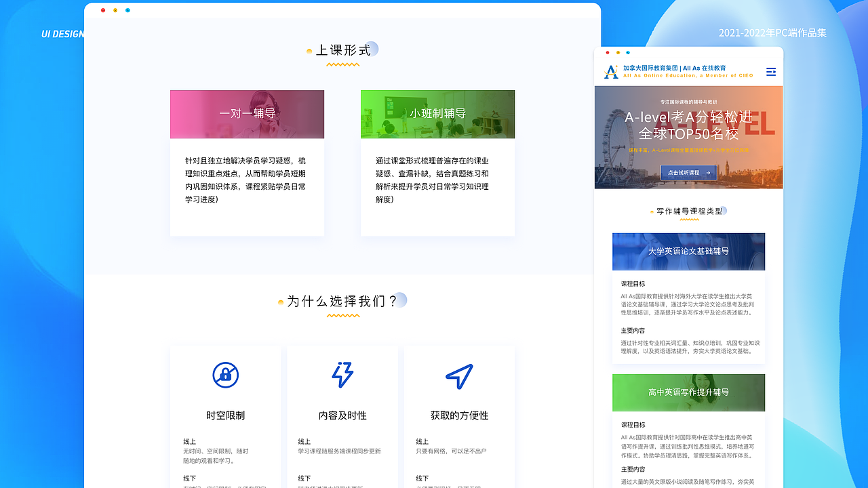The height and width of the screenshot is (488, 868).
Task: Click the 时空限制 card title
Action: point(226,415)
